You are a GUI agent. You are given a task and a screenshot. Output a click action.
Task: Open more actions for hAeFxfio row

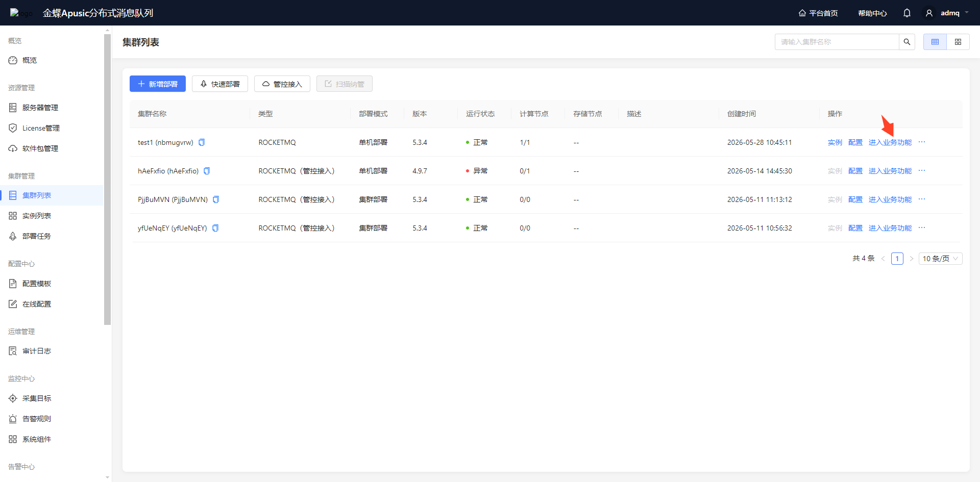pos(922,171)
